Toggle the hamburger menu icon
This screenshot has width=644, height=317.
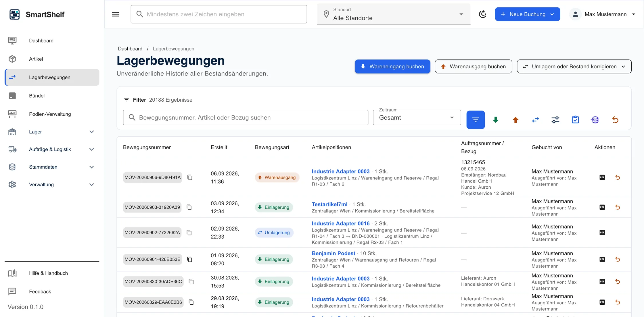(115, 14)
